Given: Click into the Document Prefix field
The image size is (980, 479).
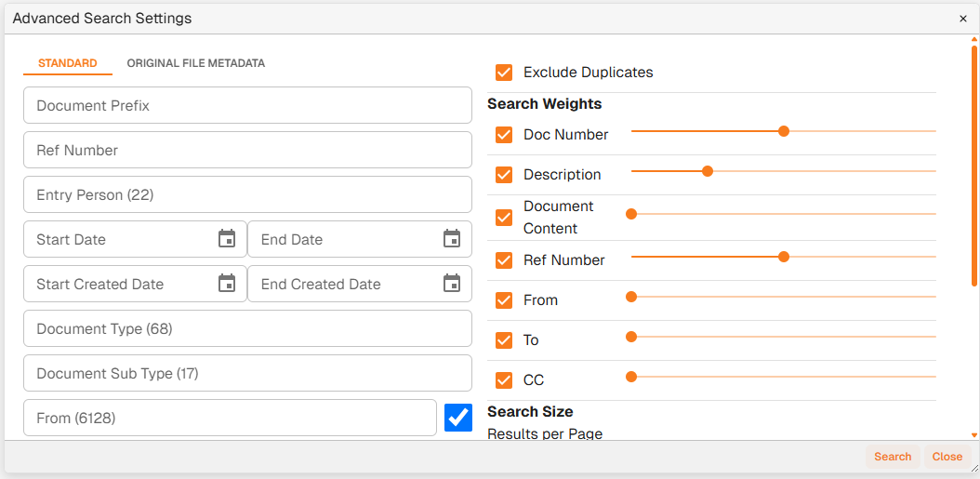Looking at the screenshot, I should pyautogui.click(x=247, y=105).
